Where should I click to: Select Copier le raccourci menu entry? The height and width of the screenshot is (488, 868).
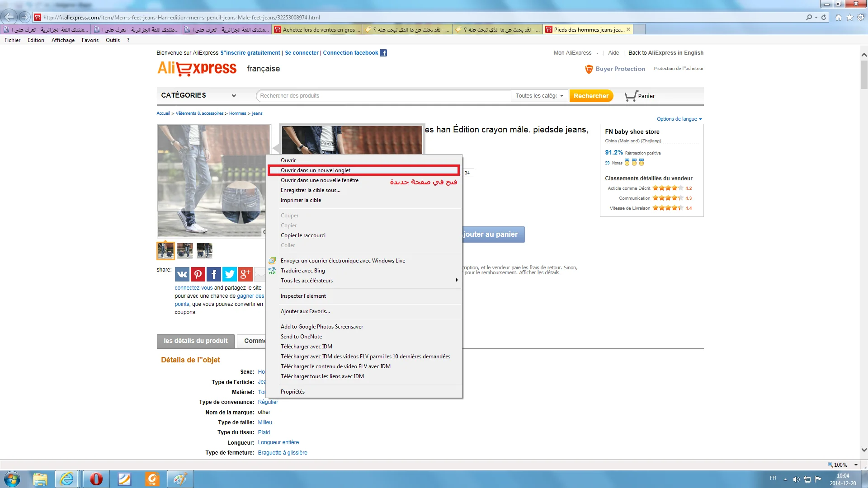[x=303, y=235]
